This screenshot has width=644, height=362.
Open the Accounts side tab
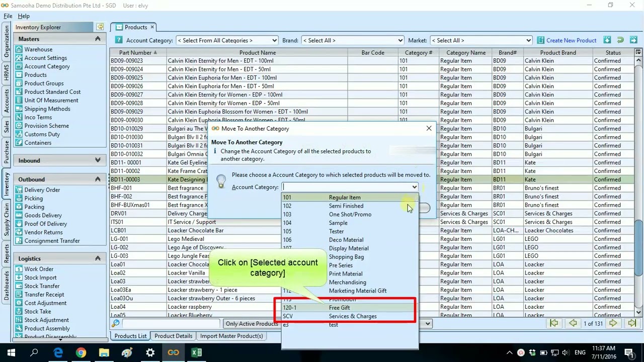7,101
